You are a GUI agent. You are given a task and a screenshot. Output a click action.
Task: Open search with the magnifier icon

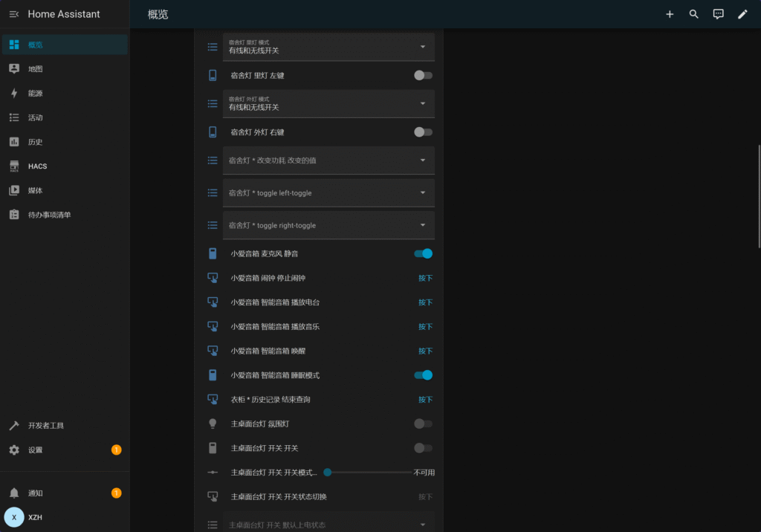point(694,14)
